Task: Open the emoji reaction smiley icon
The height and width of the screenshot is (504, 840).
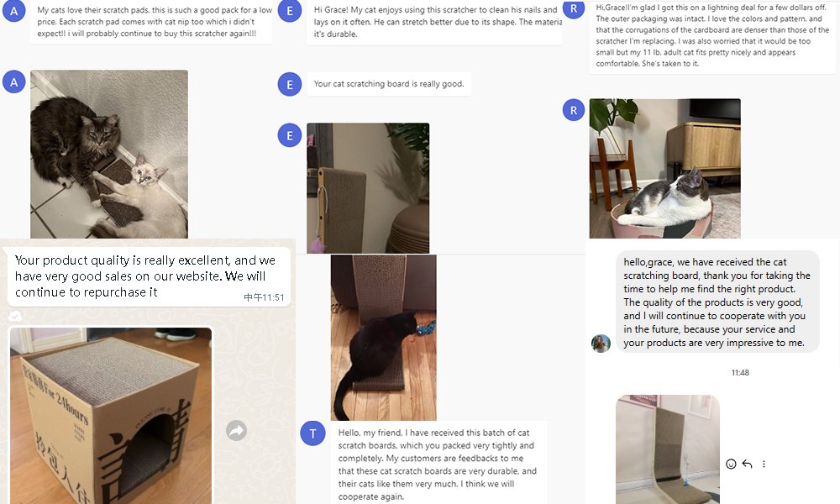Action: pos(731,464)
